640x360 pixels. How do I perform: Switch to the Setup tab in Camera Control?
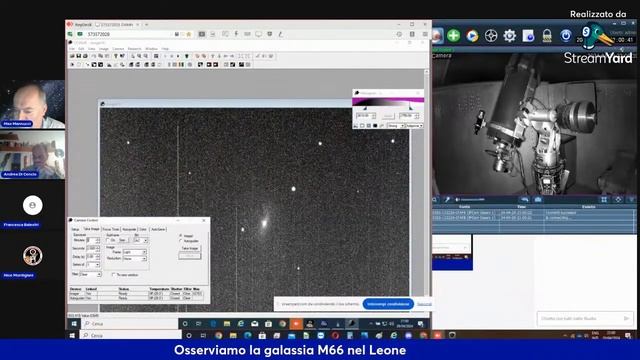(x=76, y=229)
